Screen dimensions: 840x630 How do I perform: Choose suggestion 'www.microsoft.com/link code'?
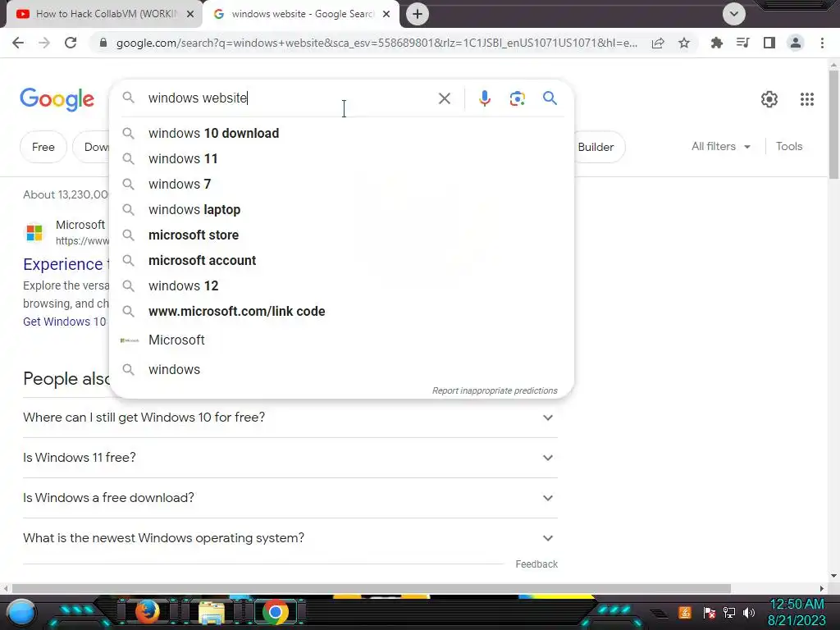(341, 311)
